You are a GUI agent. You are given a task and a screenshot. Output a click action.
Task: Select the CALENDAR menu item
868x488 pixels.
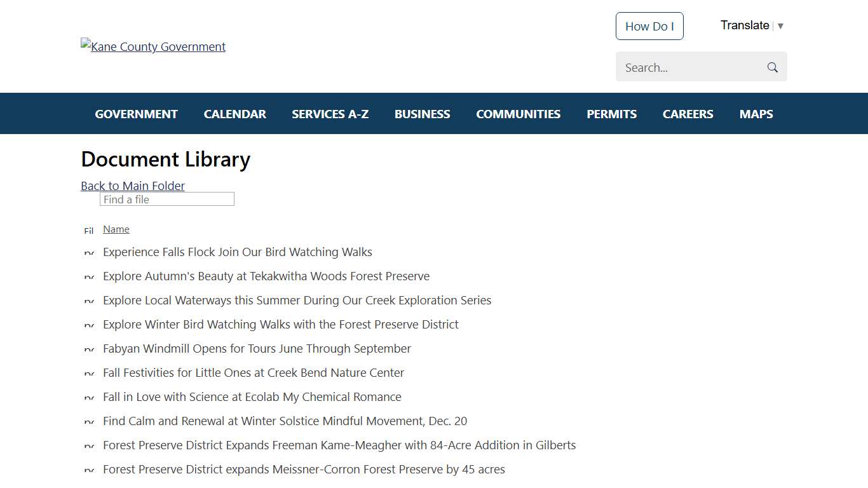pos(234,114)
